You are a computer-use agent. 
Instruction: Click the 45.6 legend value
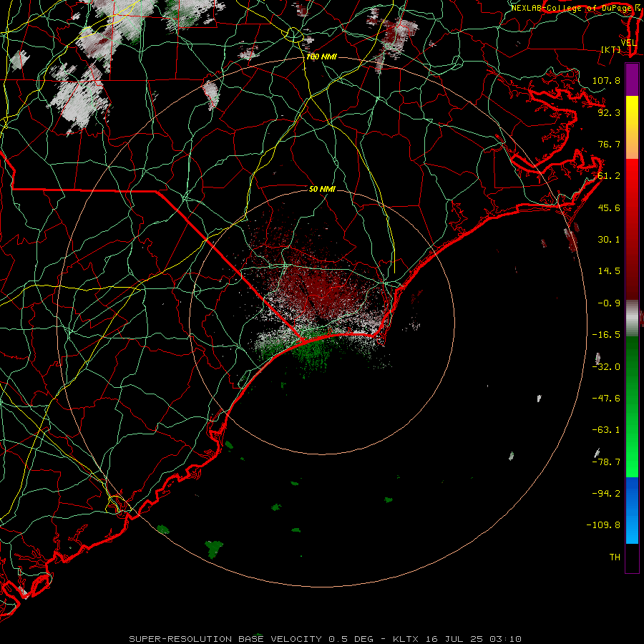(x=609, y=208)
